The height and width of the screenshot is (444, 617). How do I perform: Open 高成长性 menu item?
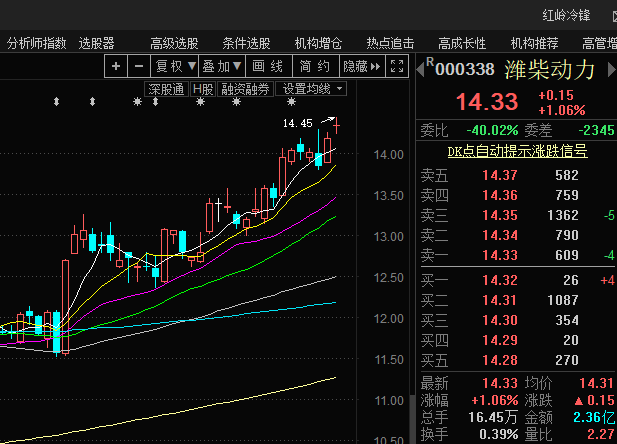point(462,43)
